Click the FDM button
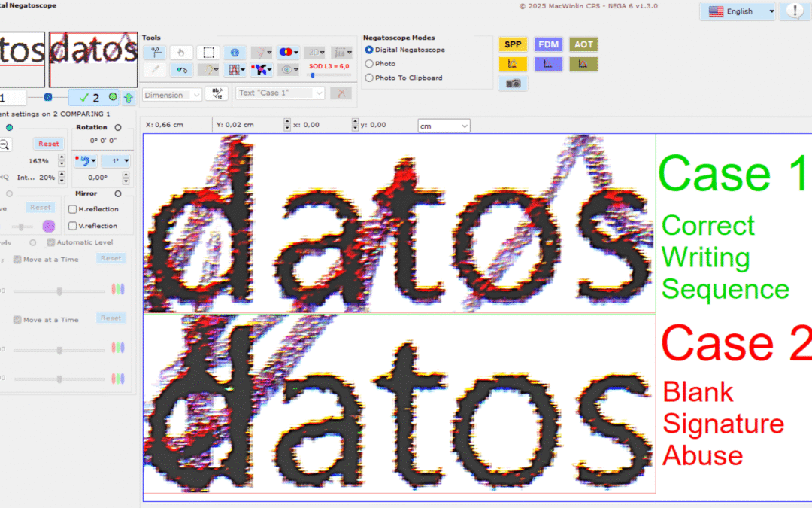This screenshot has height=508, width=812. 548,44
